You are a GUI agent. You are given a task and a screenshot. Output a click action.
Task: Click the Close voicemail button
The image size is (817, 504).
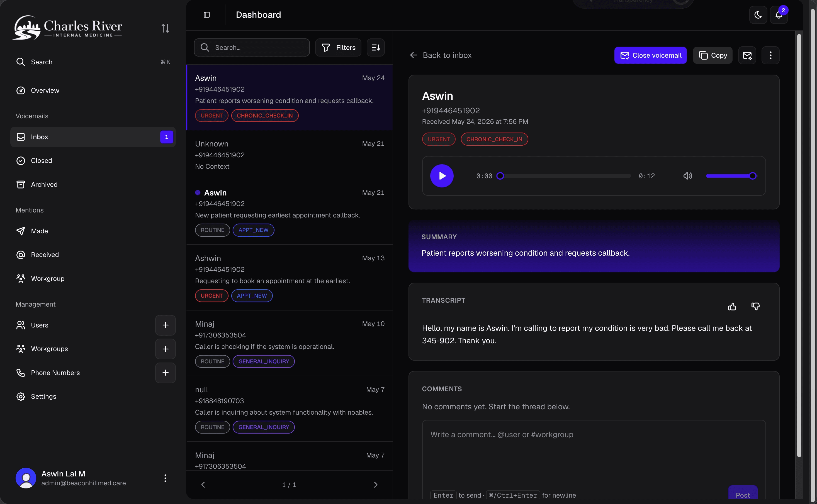click(650, 55)
